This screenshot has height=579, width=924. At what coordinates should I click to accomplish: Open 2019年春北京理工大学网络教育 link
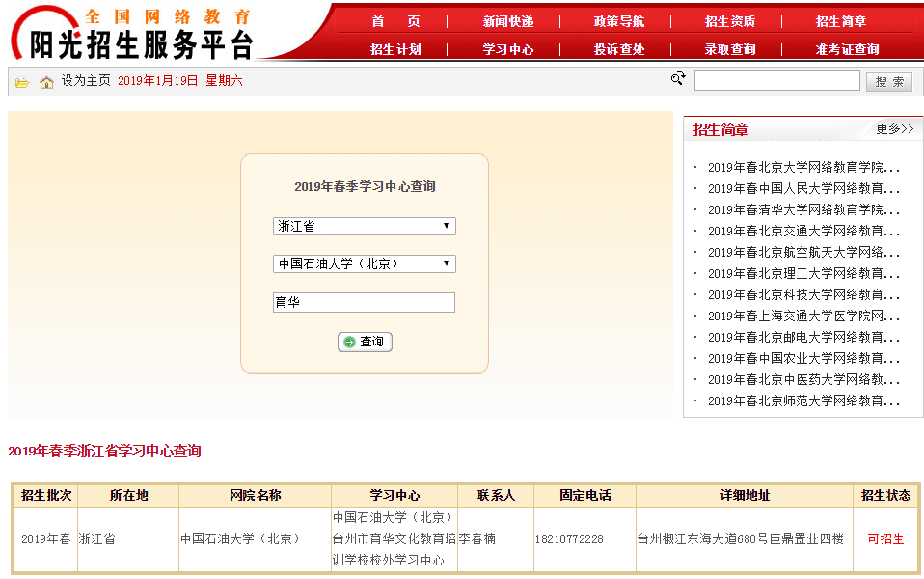(x=803, y=274)
